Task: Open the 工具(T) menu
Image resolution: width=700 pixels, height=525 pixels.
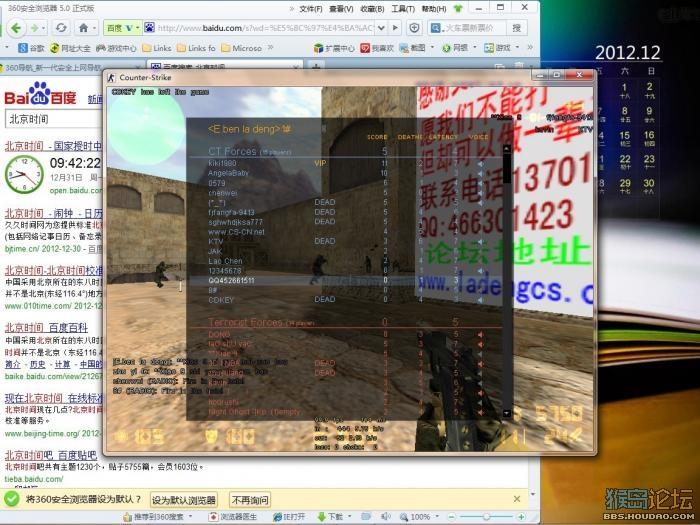Action: (x=403, y=8)
